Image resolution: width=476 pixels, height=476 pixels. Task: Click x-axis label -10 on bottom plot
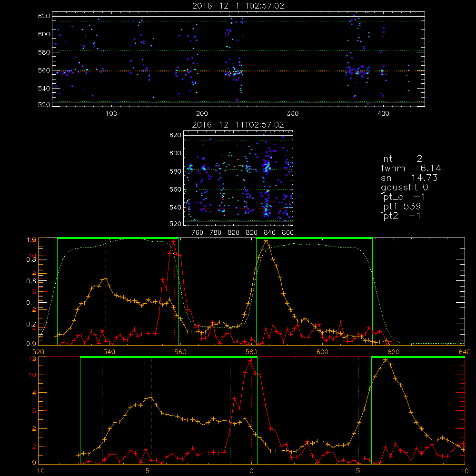click(x=38, y=471)
